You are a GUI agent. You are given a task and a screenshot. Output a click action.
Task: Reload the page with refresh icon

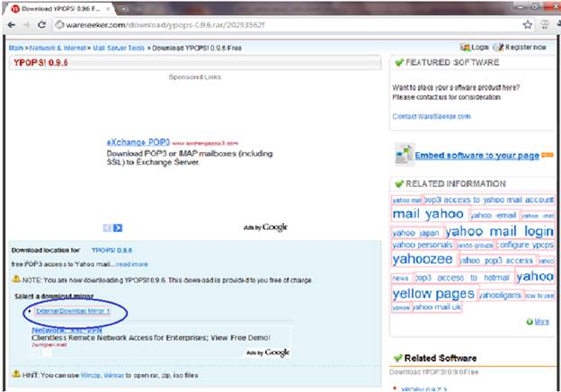[x=41, y=24]
